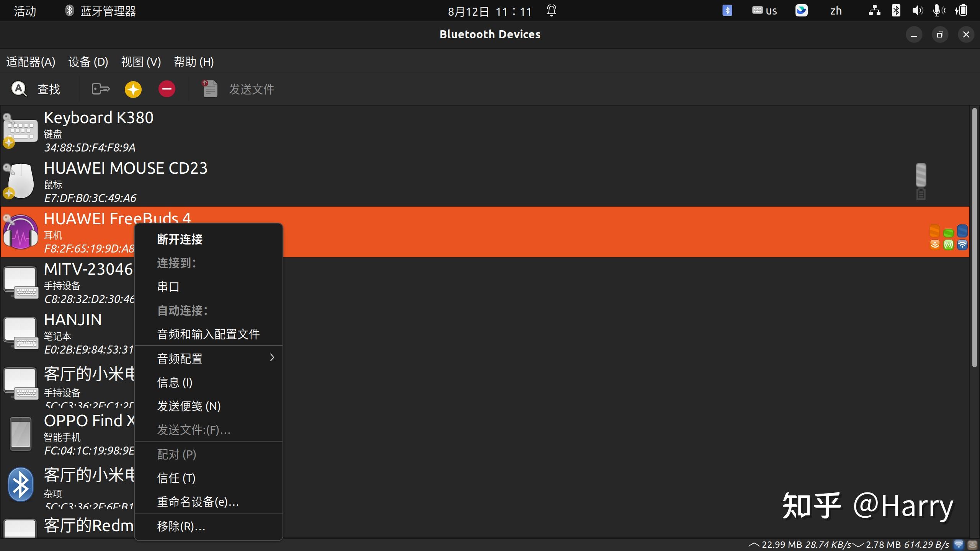Select the MITV-23046 device icon
The width and height of the screenshot is (980, 551).
click(21, 282)
